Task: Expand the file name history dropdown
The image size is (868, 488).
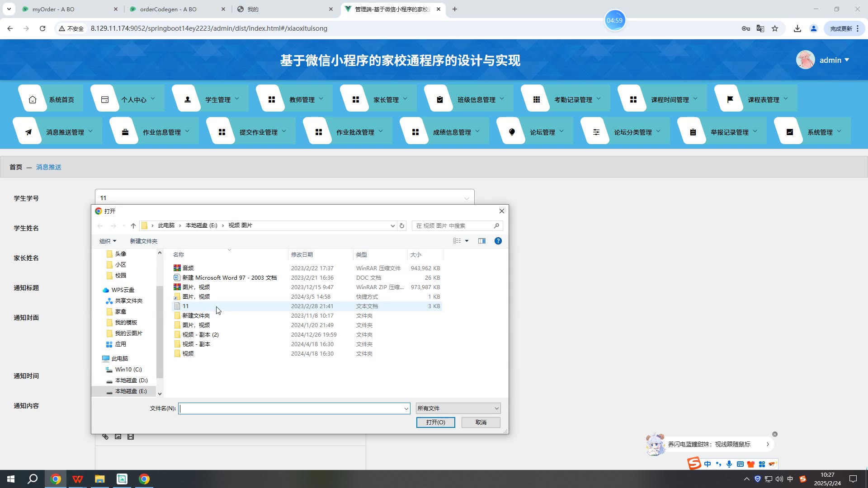Action: point(406,408)
